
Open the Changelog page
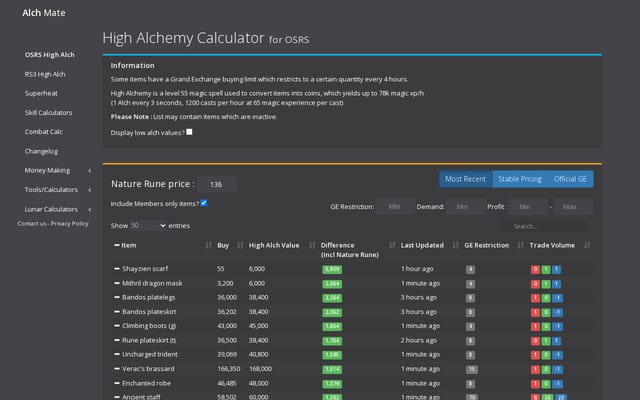(x=41, y=151)
